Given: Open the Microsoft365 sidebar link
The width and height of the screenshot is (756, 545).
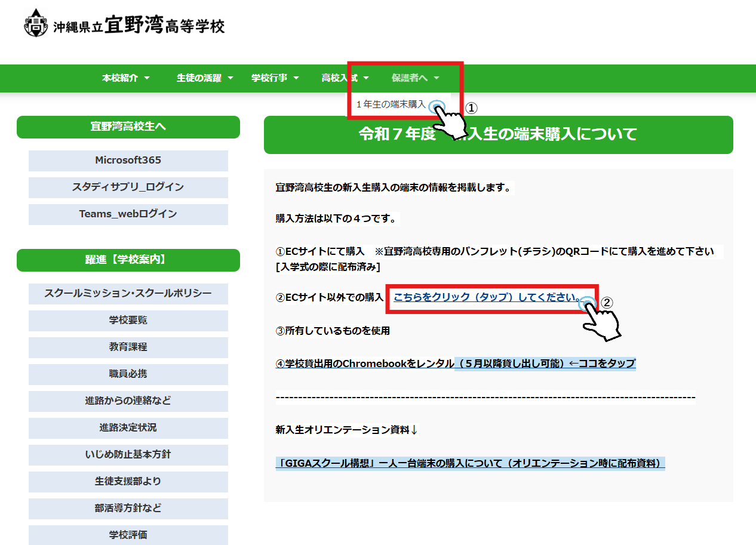Looking at the screenshot, I should coord(128,161).
